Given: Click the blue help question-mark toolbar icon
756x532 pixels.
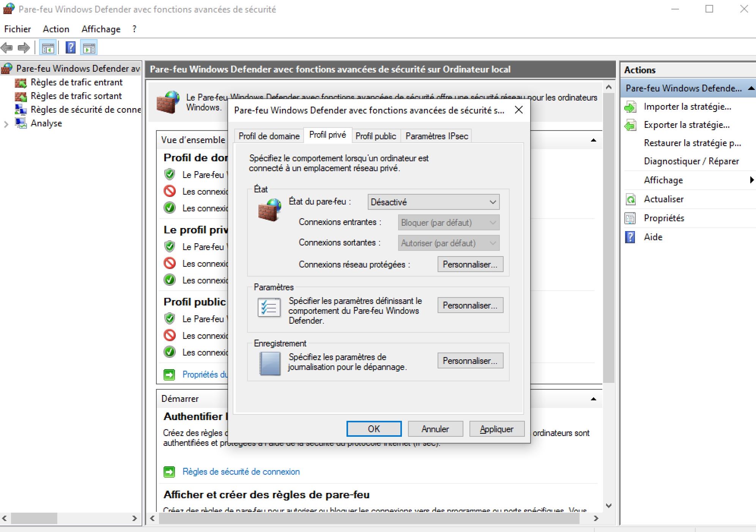Looking at the screenshot, I should point(70,48).
